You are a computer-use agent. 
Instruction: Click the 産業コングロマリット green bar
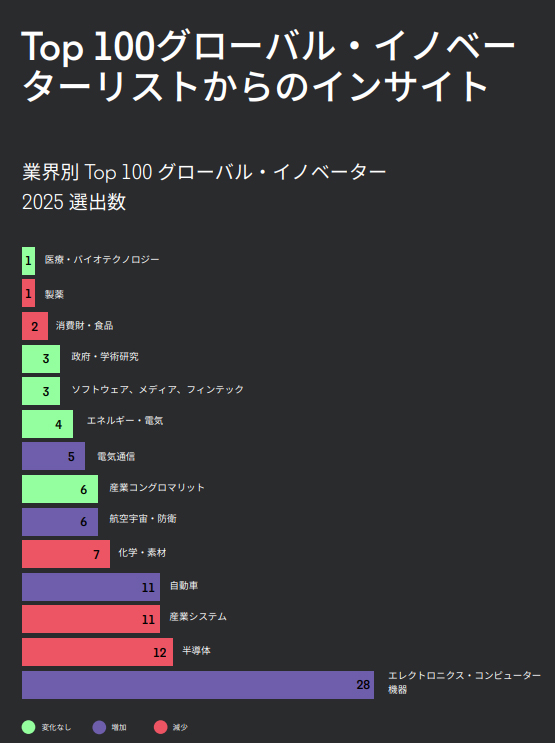60,489
